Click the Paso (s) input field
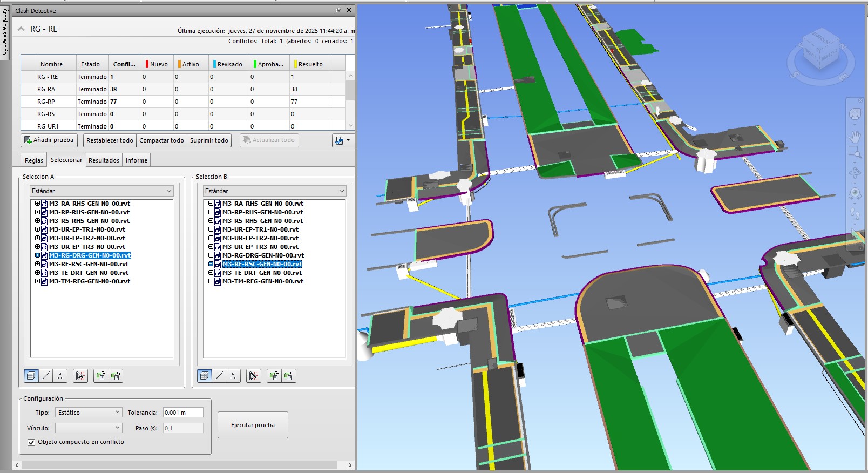Screen dimensions: 868x473 coord(183,428)
